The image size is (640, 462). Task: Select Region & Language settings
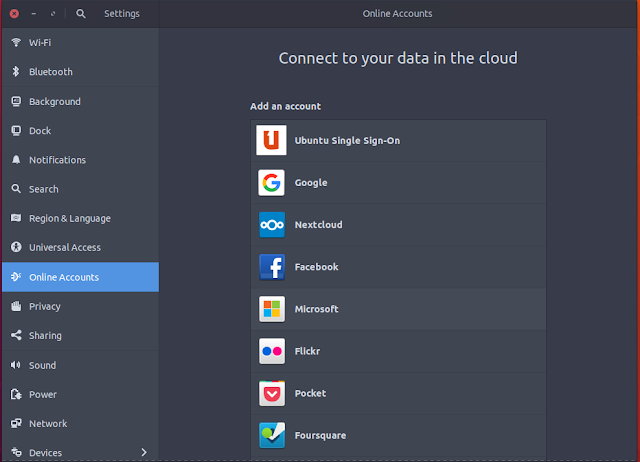80,218
